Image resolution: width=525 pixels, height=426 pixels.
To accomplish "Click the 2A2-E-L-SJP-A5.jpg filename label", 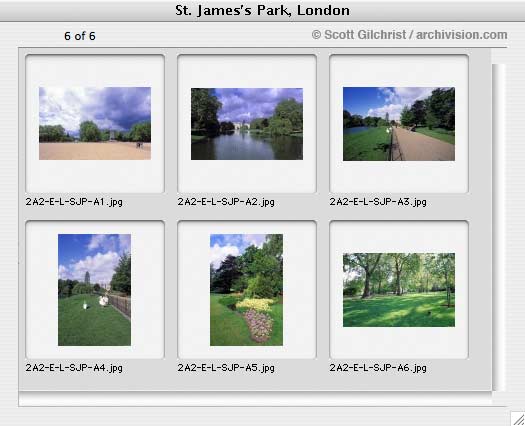I will click(226, 368).
